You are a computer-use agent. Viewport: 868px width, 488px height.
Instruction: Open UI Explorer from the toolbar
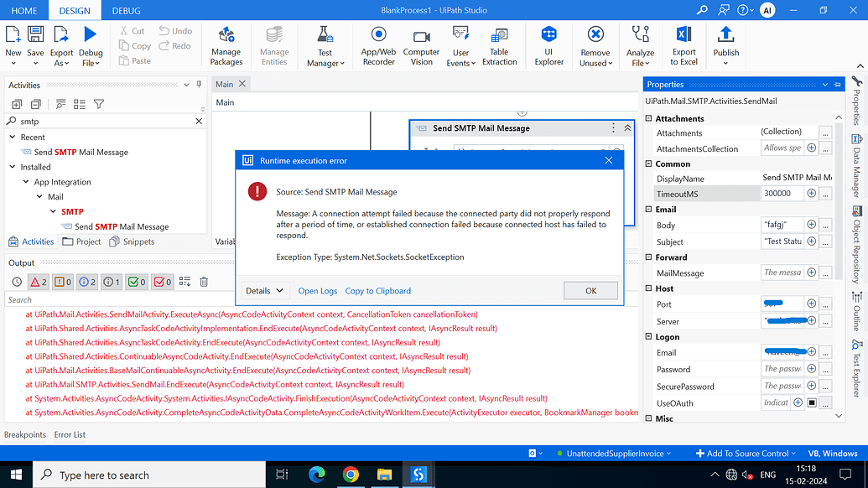(548, 45)
